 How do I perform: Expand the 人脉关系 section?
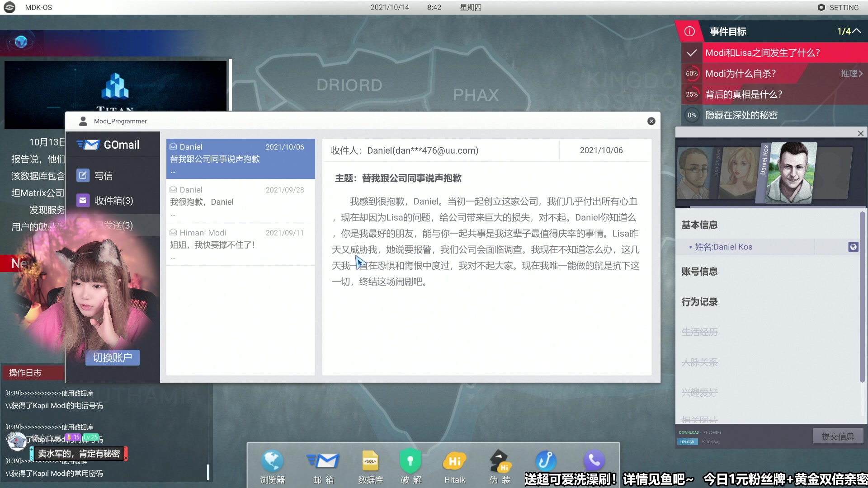point(699,362)
